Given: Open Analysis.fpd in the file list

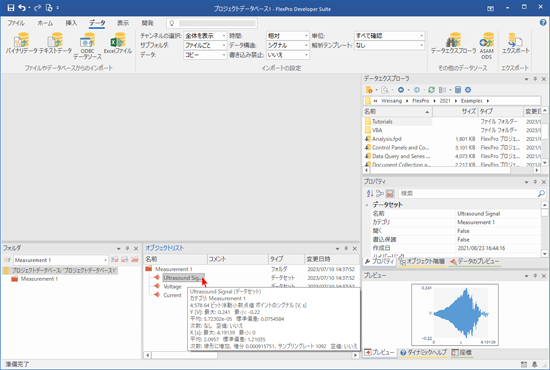Looking at the screenshot, I should coord(387,139).
